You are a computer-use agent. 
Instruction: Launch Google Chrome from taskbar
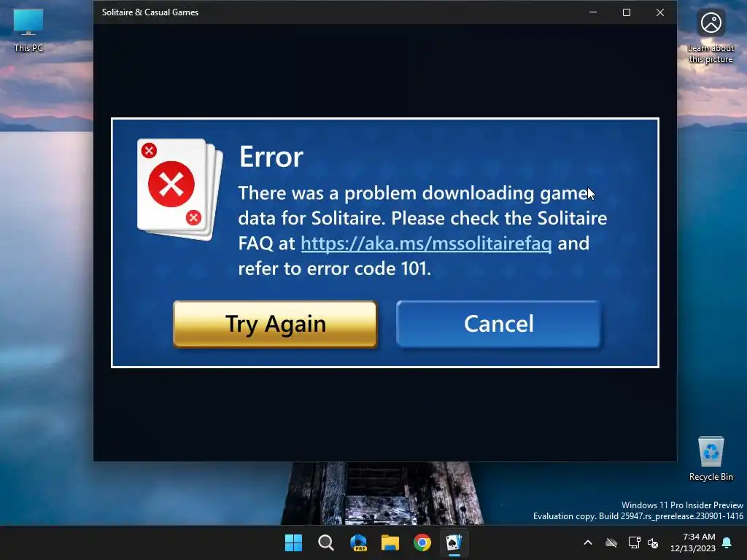coord(422,542)
